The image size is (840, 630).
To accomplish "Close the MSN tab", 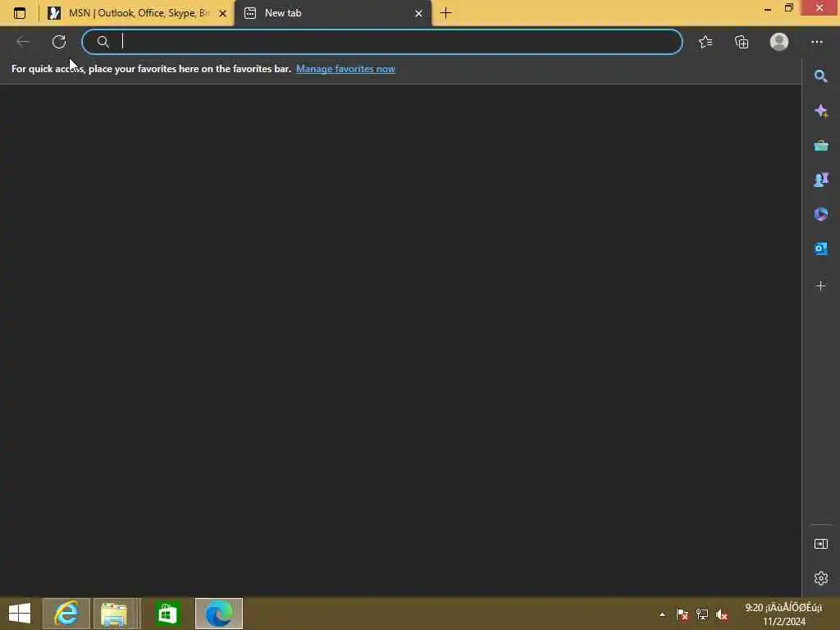I will [x=223, y=13].
